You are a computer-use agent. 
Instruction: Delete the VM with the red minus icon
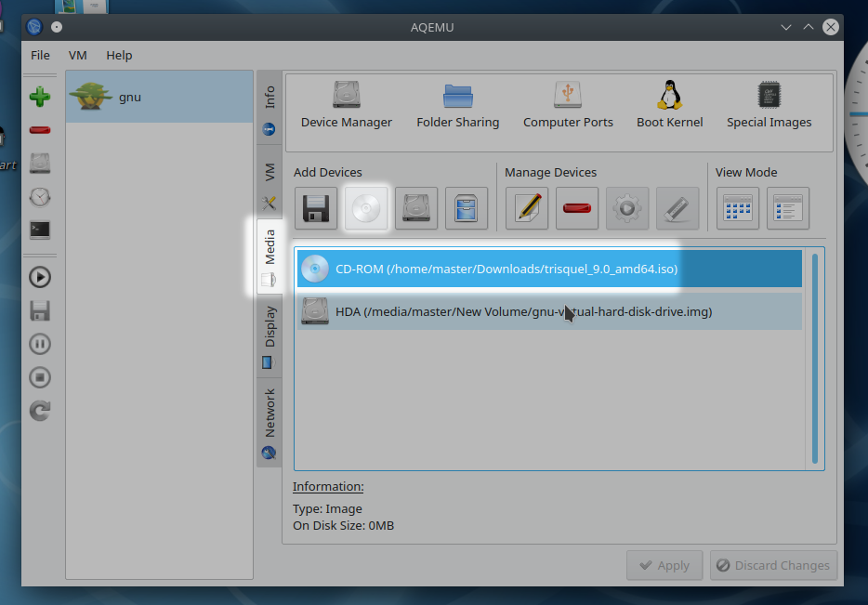(x=40, y=130)
